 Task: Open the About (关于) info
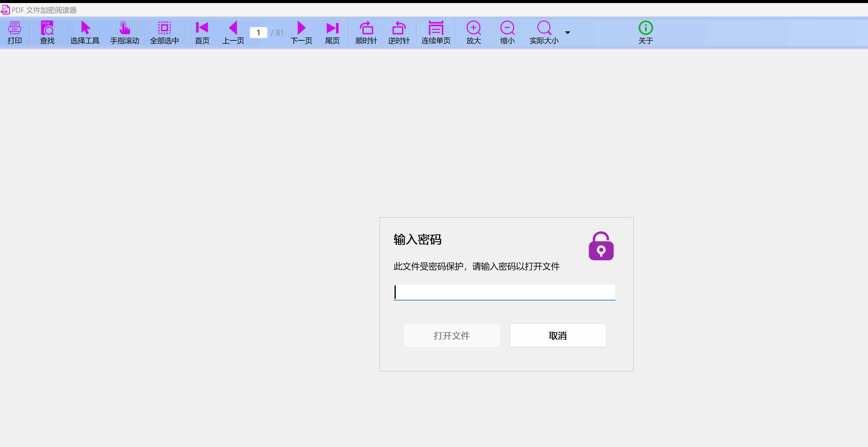(x=646, y=32)
